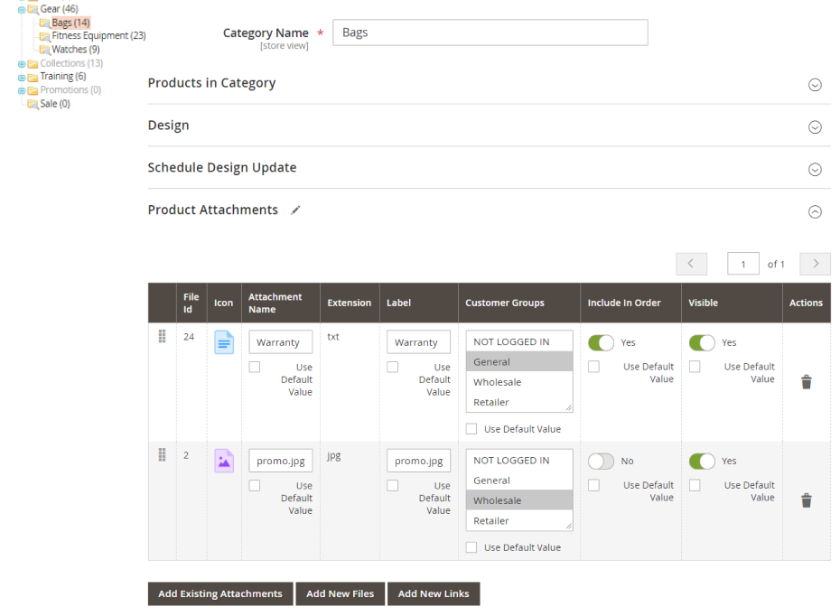The height and width of the screenshot is (616, 840).
Task: Expand the Products in Category section
Action: pyautogui.click(x=814, y=84)
